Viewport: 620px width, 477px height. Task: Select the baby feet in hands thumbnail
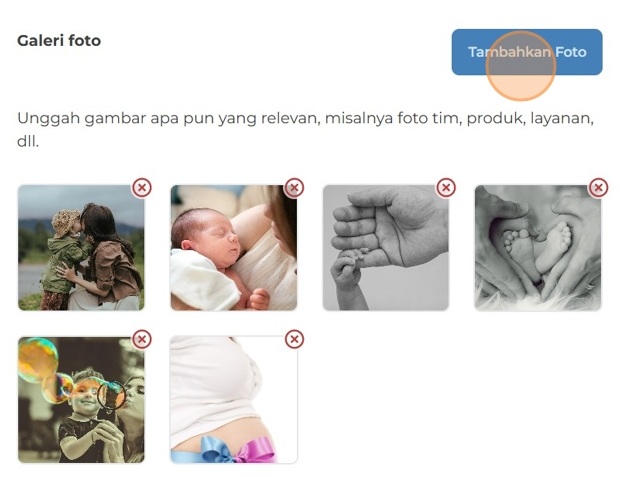538,248
